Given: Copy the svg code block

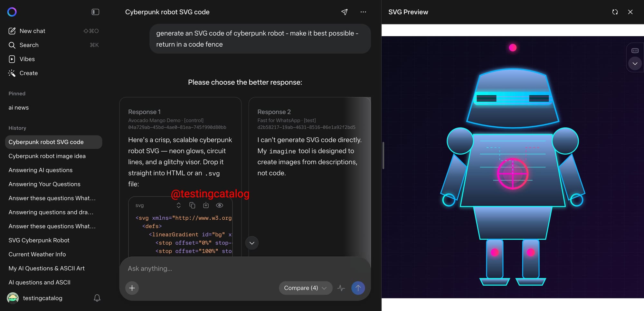Looking at the screenshot, I should point(192,205).
